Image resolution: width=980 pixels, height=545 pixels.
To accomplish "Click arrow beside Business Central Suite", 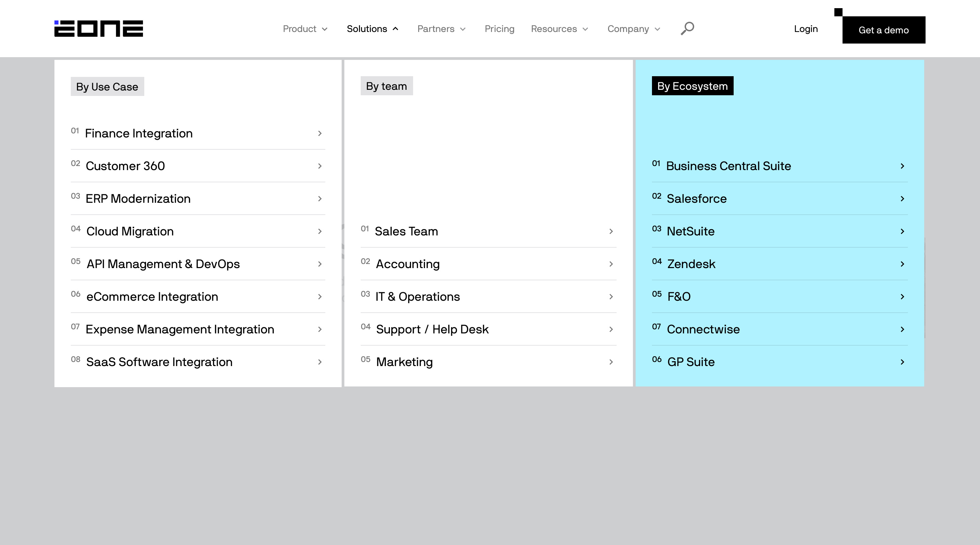I will [x=902, y=166].
